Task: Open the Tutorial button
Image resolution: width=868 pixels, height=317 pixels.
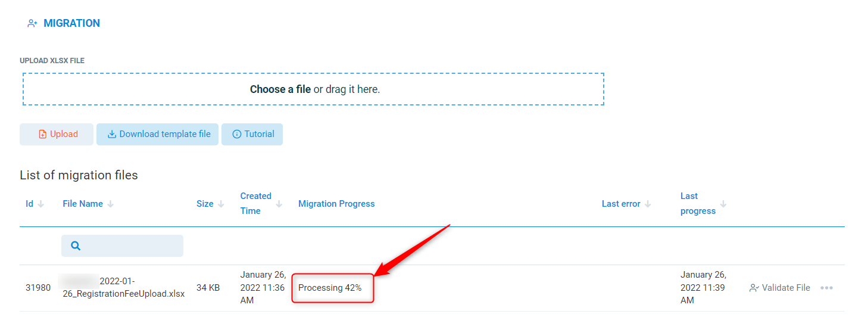Action: (252, 134)
